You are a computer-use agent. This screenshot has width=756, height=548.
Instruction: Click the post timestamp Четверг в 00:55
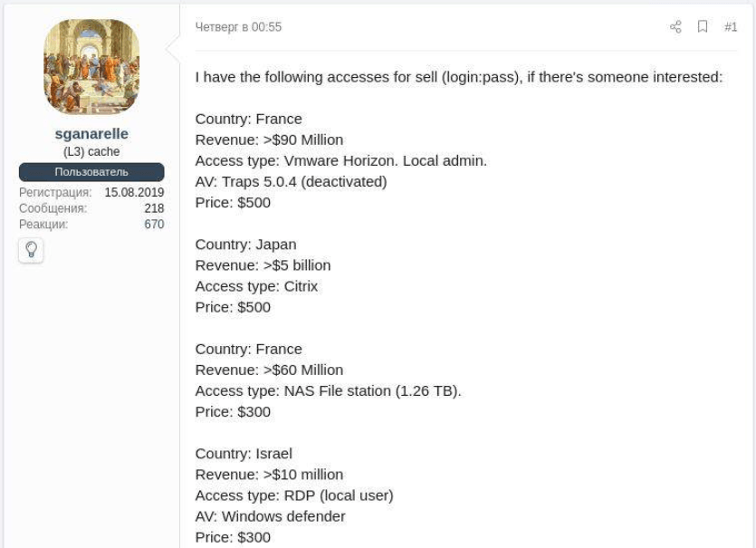238,27
